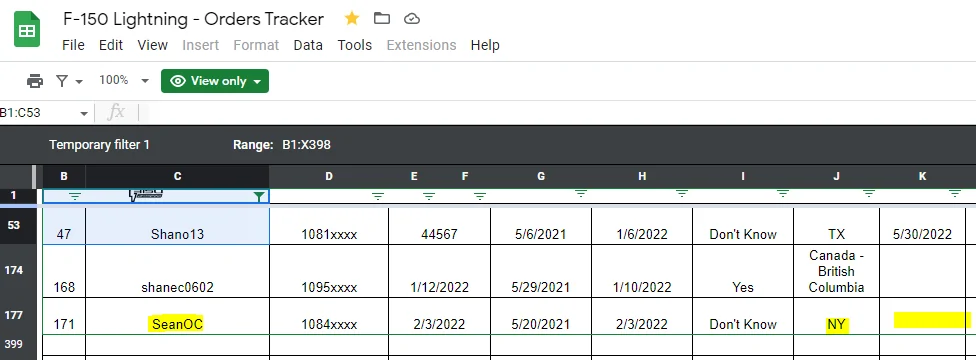Click the formula bar input area
976x360 pixels.
557,113
